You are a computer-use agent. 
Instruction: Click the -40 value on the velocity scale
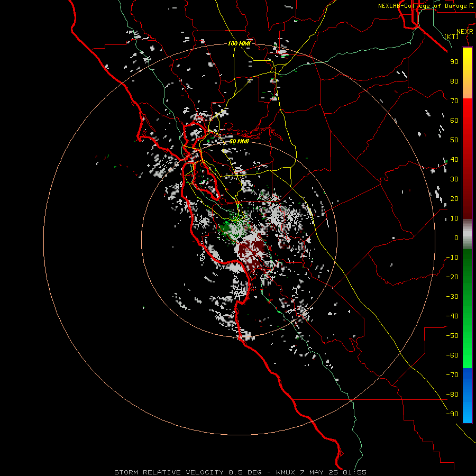pyautogui.click(x=452, y=316)
